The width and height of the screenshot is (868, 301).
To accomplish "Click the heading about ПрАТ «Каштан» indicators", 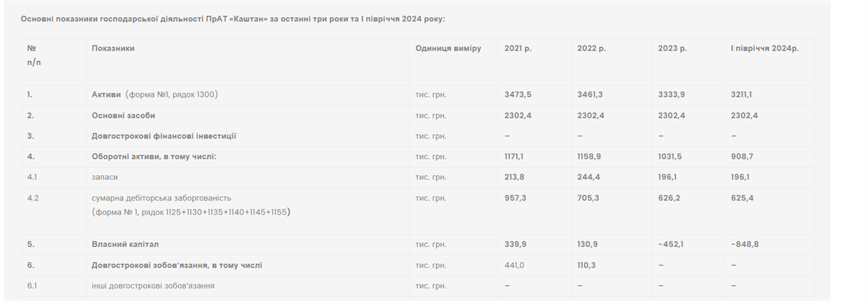I will click(233, 19).
